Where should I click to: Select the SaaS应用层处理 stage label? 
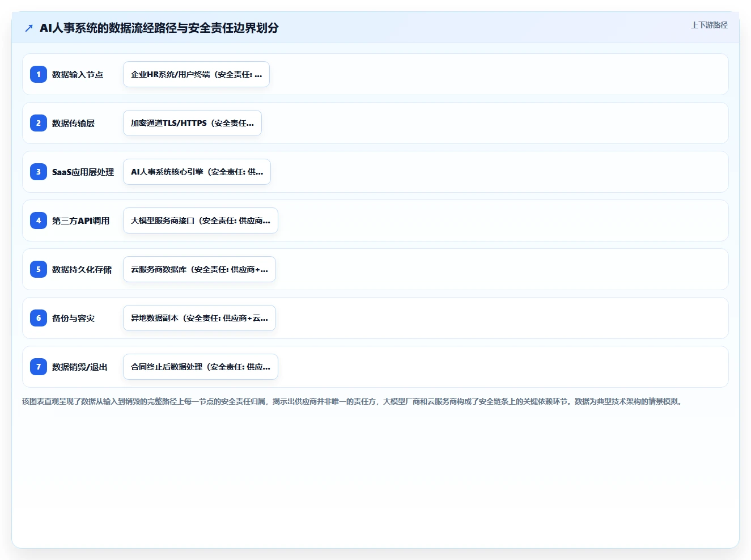click(83, 172)
